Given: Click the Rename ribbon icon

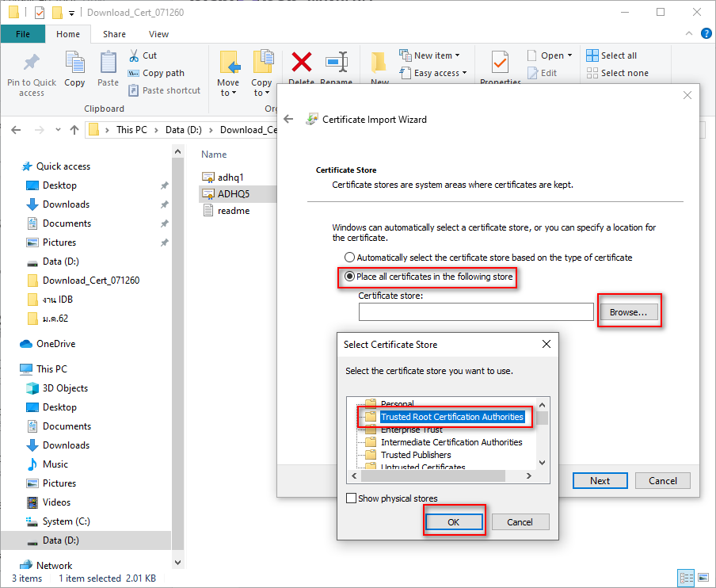Looking at the screenshot, I should pyautogui.click(x=337, y=62).
